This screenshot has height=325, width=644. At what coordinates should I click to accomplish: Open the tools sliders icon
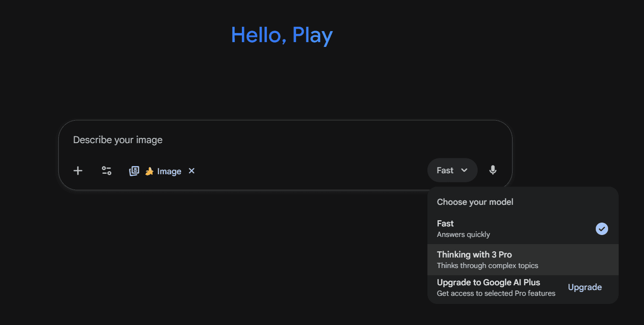click(107, 171)
